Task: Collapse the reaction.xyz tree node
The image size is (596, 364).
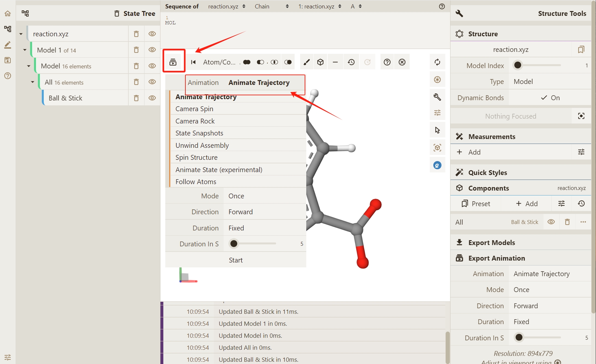Action: click(x=21, y=34)
